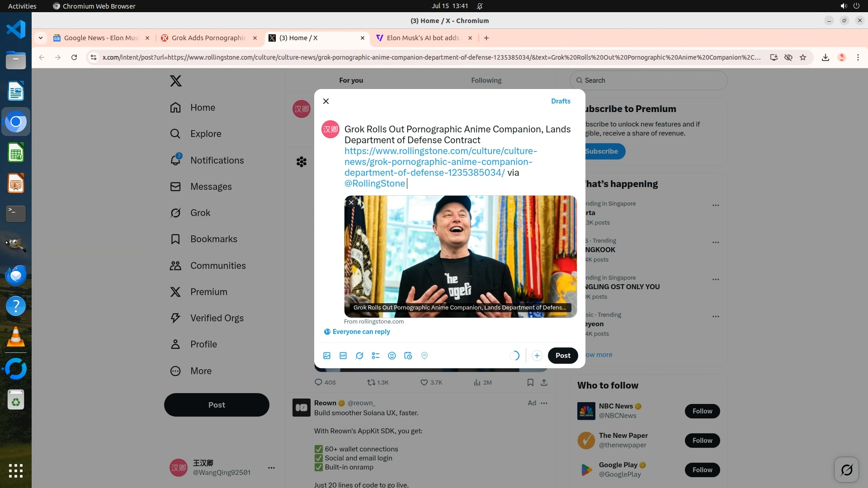This screenshot has width=868, height=488.
Task: Add another post with plus icon
Action: [x=537, y=356]
